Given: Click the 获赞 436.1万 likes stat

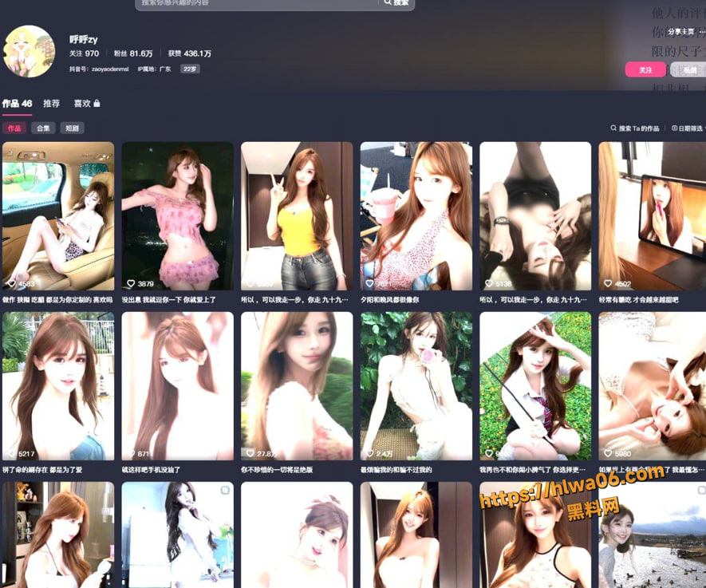Looking at the screenshot, I should pos(190,53).
